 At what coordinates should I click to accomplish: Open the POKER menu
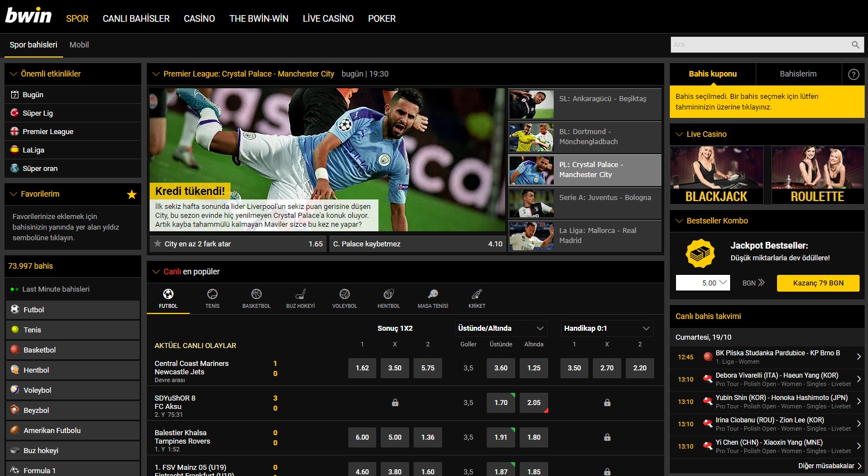(x=382, y=18)
